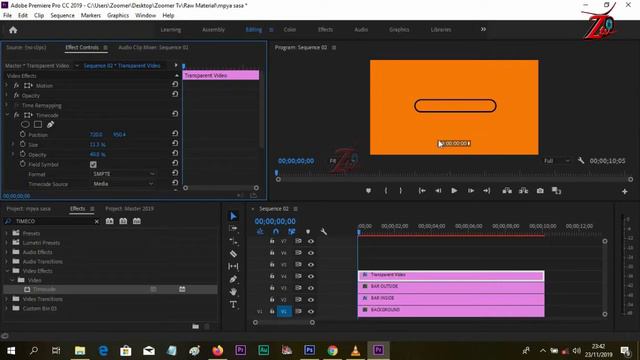This screenshot has width=640, height=360.
Task: Switch to the Color workspace
Action: (290, 29)
